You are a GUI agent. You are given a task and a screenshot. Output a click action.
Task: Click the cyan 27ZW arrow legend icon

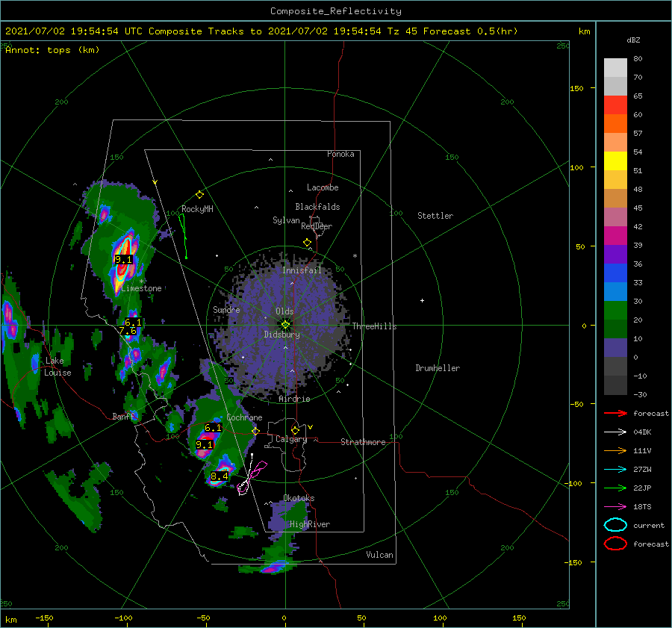(x=615, y=470)
